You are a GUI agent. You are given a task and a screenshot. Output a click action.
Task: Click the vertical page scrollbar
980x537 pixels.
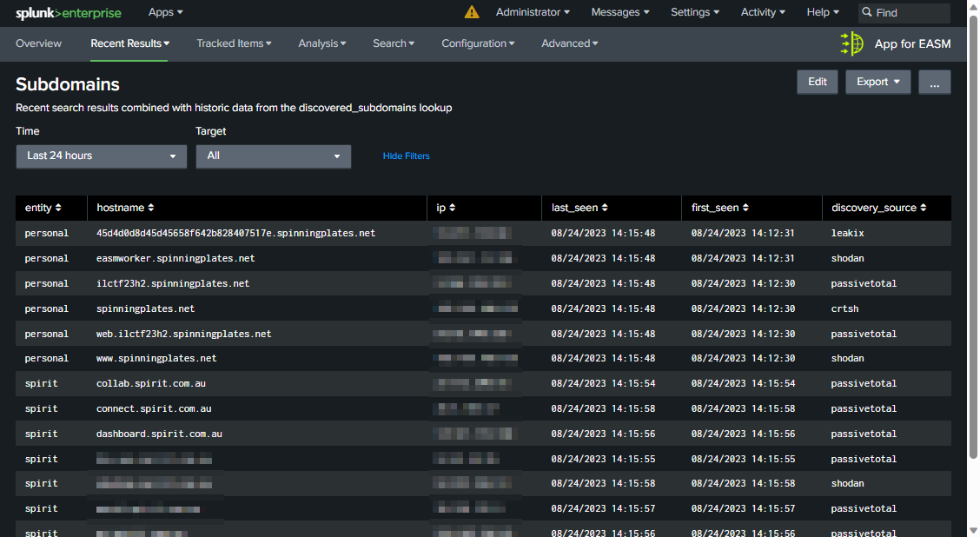point(973,237)
